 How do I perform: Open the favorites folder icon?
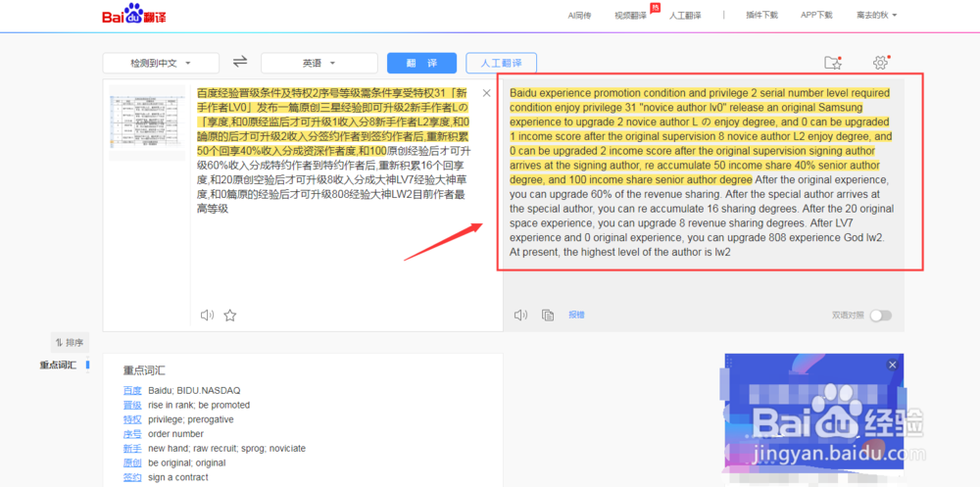coord(832,63)
